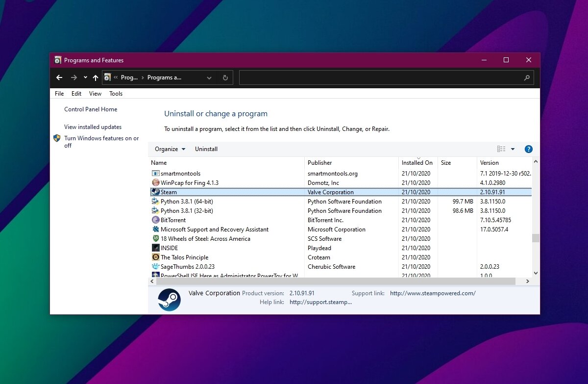Select the Python 3.8.1 (64-bit) icon
The height and width of the screenshot is (384, 588).
155,202
